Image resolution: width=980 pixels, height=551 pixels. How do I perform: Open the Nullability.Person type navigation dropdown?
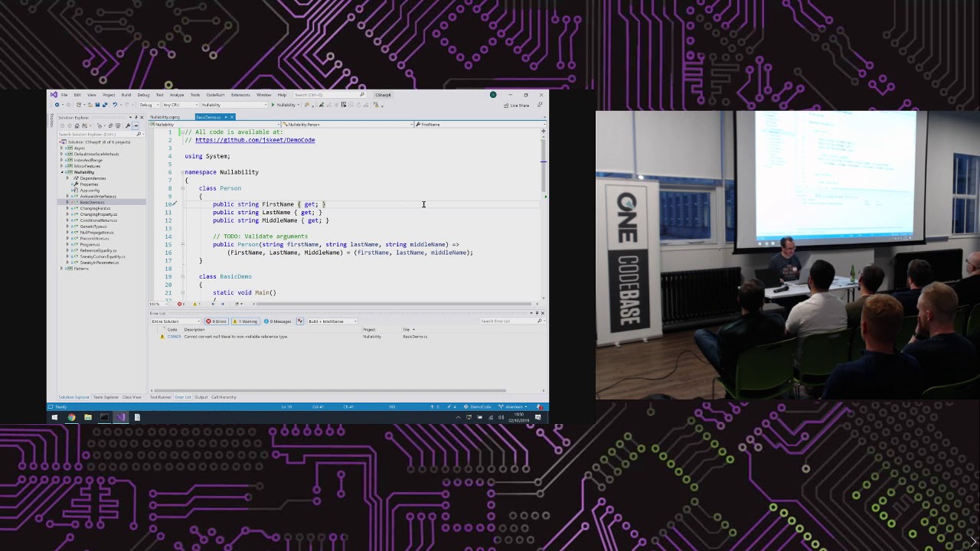tap(347, 124)
